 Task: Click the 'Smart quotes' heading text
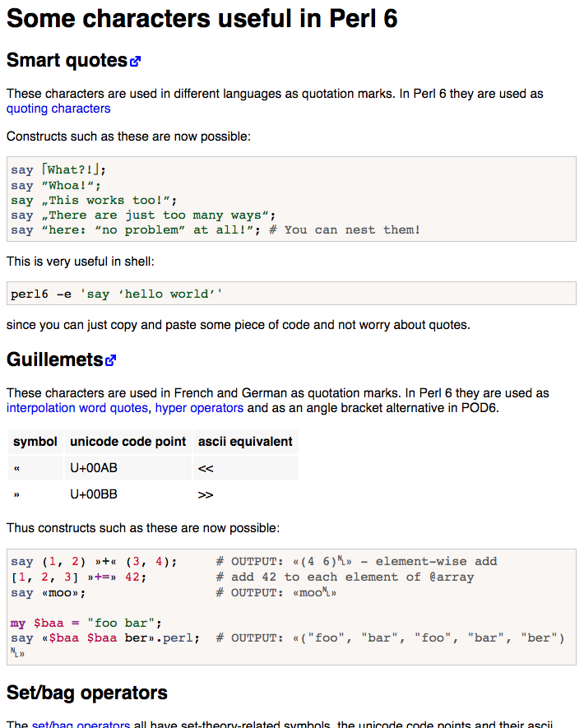point(67,60)
